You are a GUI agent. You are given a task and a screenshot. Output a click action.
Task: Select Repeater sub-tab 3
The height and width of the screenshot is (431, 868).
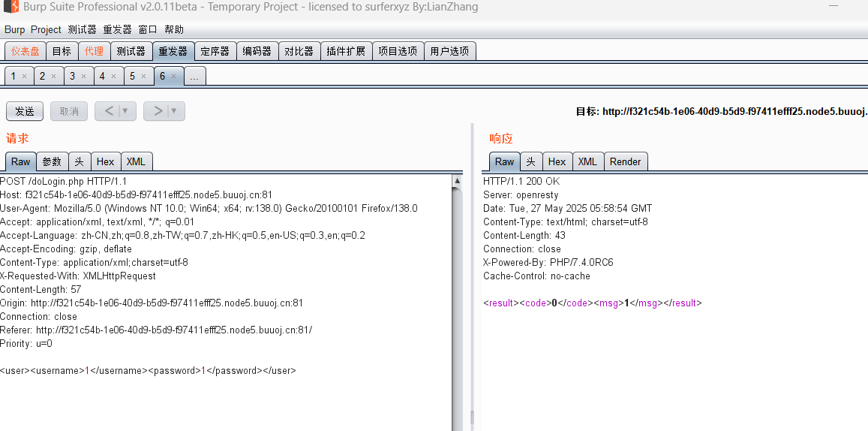72,76
